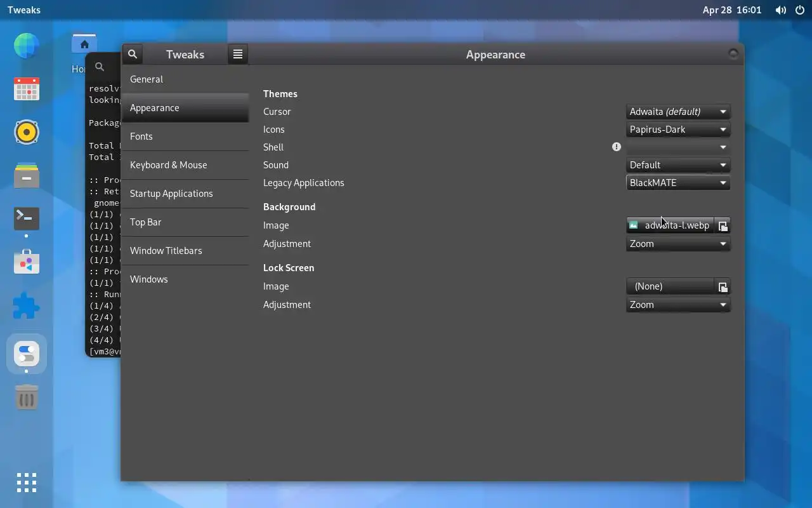Image resolution: width=812 pixels, height=508 pixels.
Task: Click the Tweaks window close button
Action: (x=733, y=54)
